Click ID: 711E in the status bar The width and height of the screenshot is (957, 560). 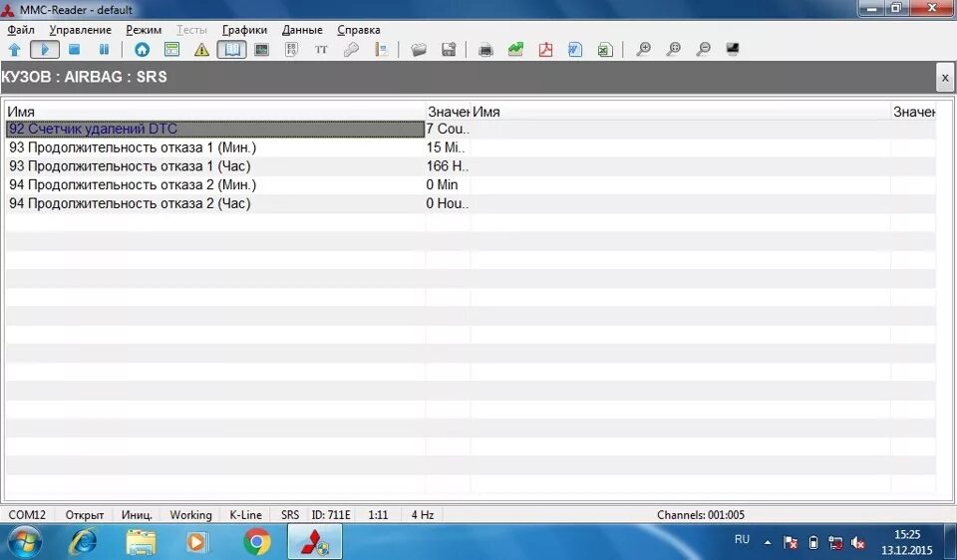click(x=331, y=515)
